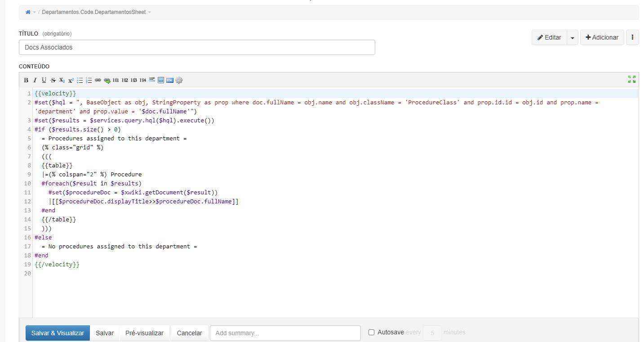Insert a bulleted list
This screenshot has height=342, width=644.
pyautogui.click(x=80, y=80)
